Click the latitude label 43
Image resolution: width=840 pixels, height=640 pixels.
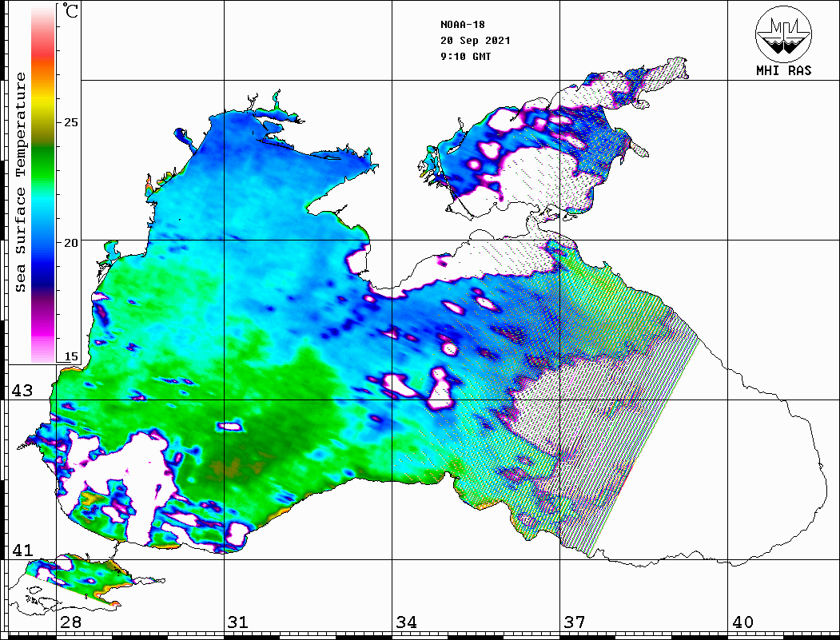(x=22, y=391)
